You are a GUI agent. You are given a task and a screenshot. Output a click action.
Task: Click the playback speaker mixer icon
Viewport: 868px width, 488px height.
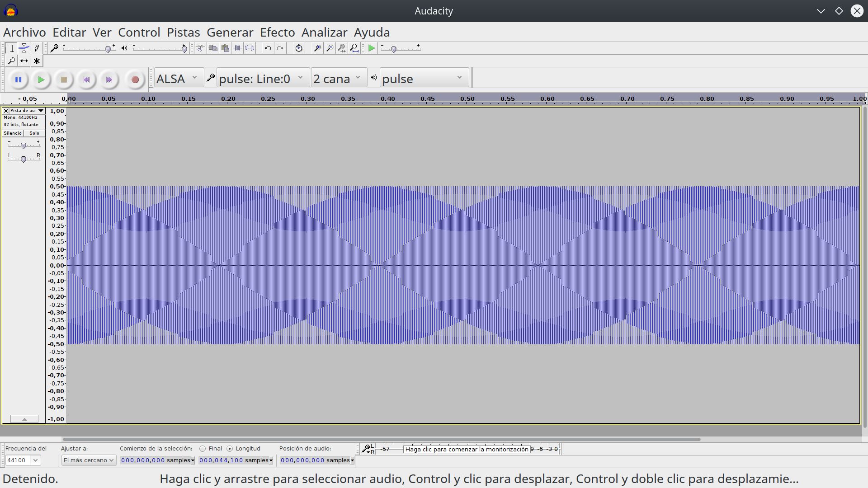coord(124,48)
